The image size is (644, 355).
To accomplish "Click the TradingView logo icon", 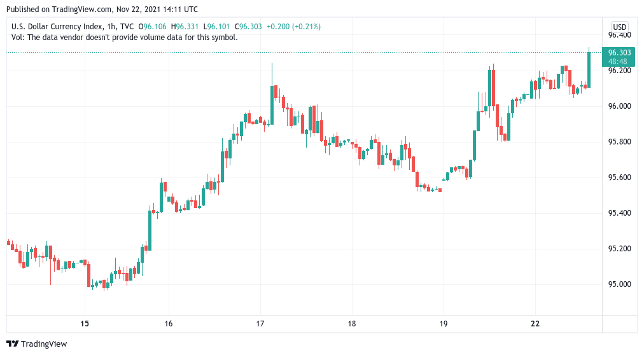I will (x=13, y=344).
